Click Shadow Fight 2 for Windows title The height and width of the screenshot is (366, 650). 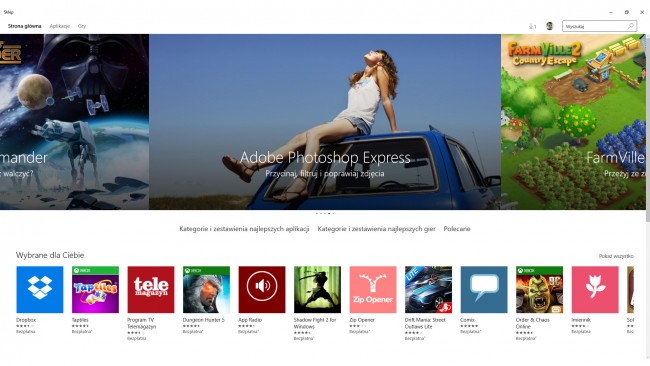315,323
